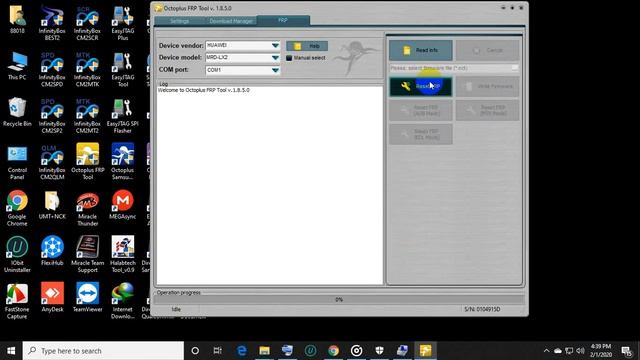Click the taskbar search box
The height and width of the screenshot is (360, 640).
point(103,351)
